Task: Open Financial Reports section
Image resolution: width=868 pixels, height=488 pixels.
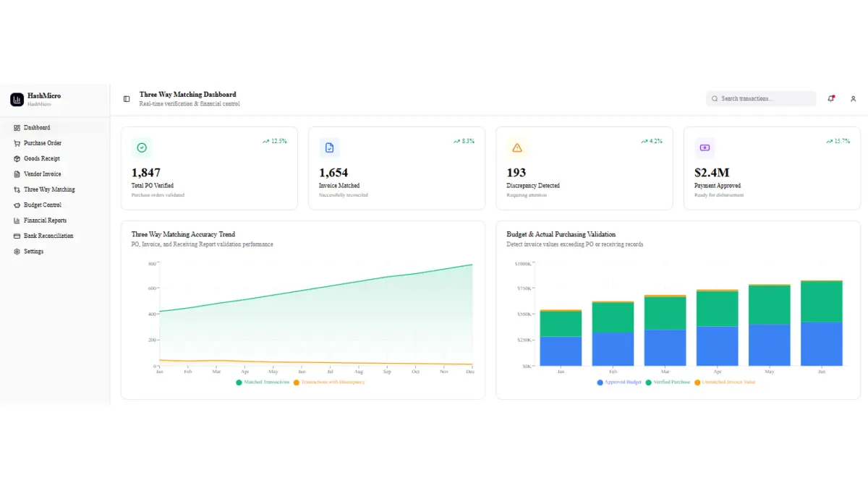Action: 45,221
